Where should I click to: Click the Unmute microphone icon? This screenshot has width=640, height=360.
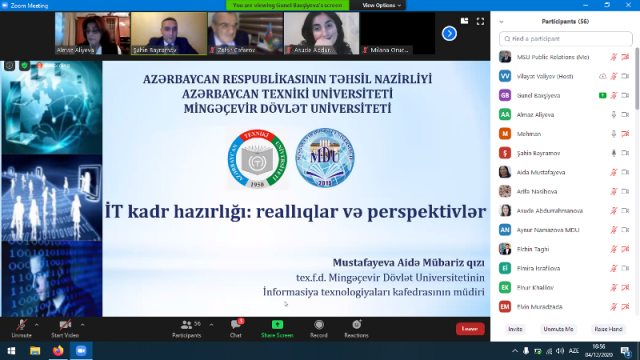coord(21,325)
